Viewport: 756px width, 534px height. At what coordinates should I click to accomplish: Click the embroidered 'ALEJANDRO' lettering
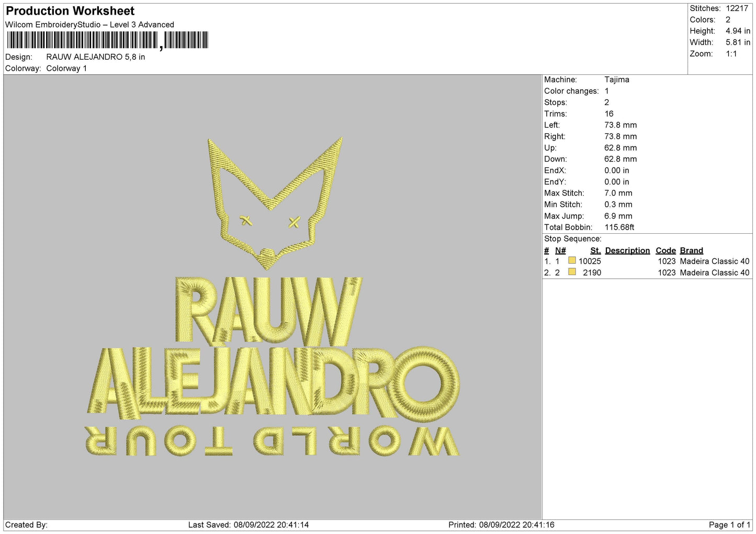(x=273, y=383)
